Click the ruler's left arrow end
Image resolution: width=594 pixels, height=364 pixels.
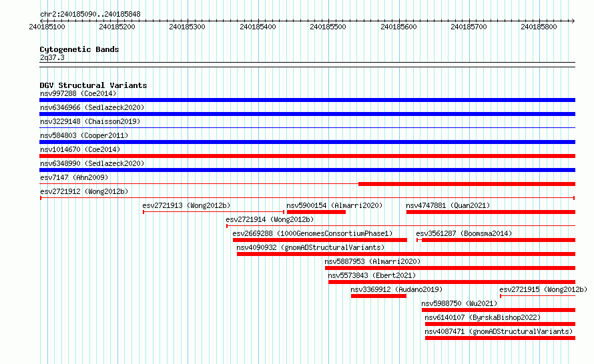41,21
